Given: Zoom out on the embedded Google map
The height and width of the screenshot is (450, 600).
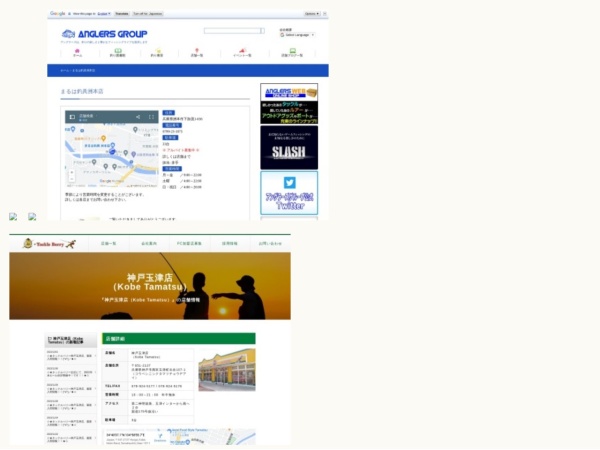Looking at the screenshot, I should tap(72, 179).
